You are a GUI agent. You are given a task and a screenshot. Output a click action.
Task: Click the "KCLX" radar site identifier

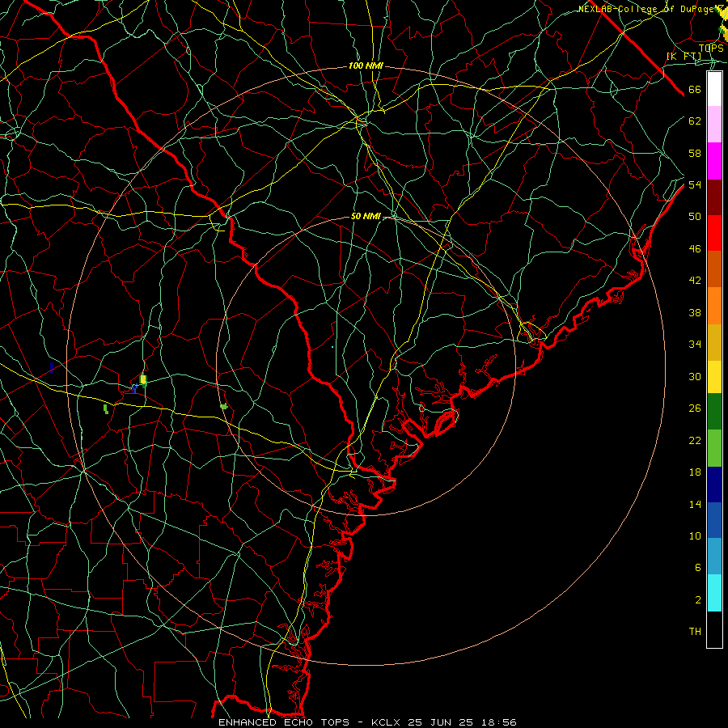(x=387, y=722)
